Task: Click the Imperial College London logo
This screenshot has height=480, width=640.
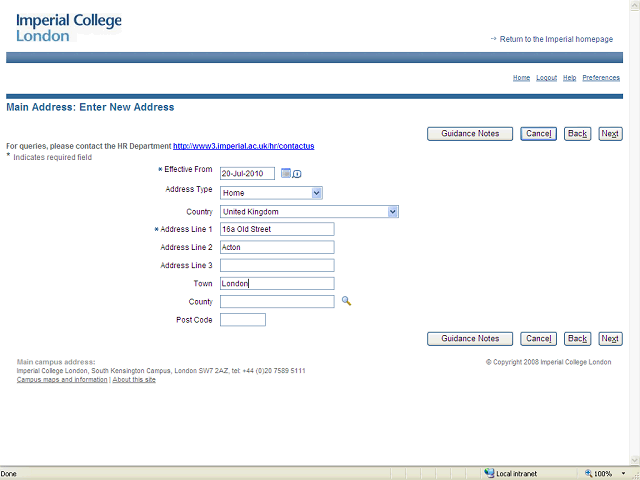Action: click(x=70, y=28)
